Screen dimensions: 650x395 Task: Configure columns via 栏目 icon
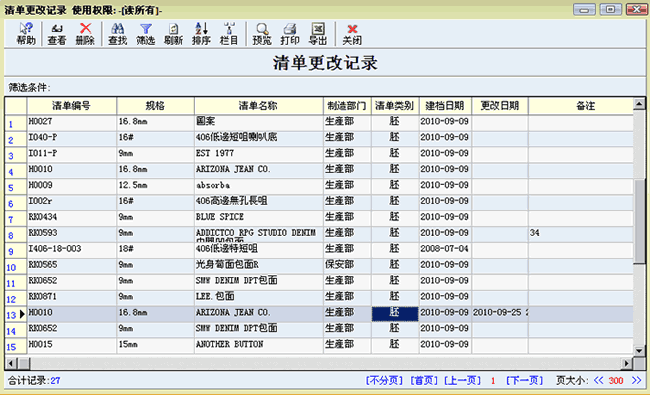pos(229,34)
